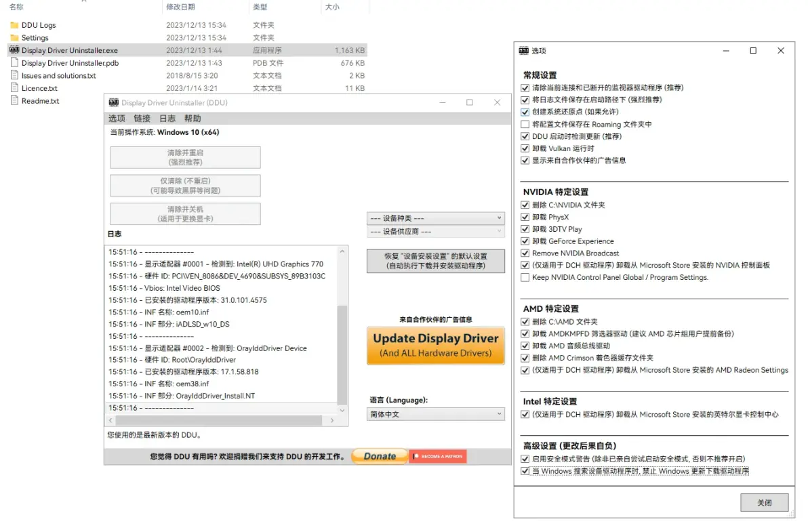Click the log's horizontal scrollbar

pos(218,420)
